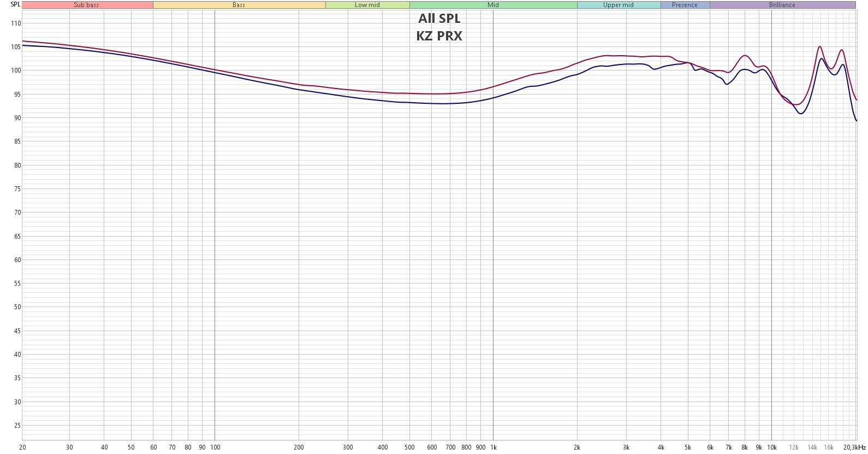Select the 1k frequency label
This screenshot has width=868, height=454.
(494, 447)
